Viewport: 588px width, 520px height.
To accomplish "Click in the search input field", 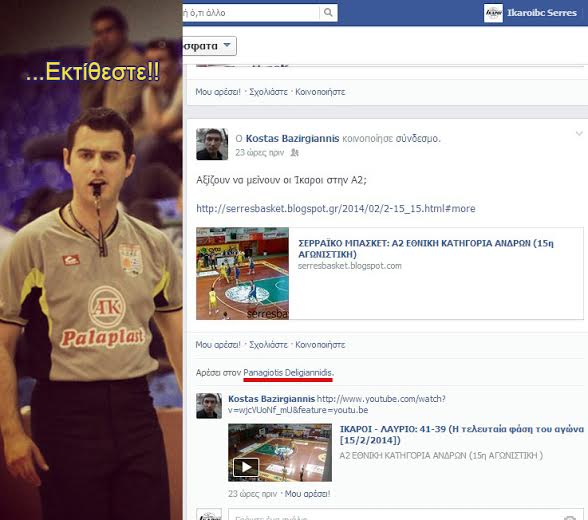I will [x=250, y=13].
